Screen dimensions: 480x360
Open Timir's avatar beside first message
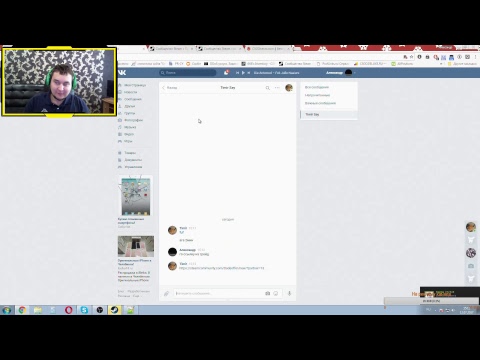point(172,230)
